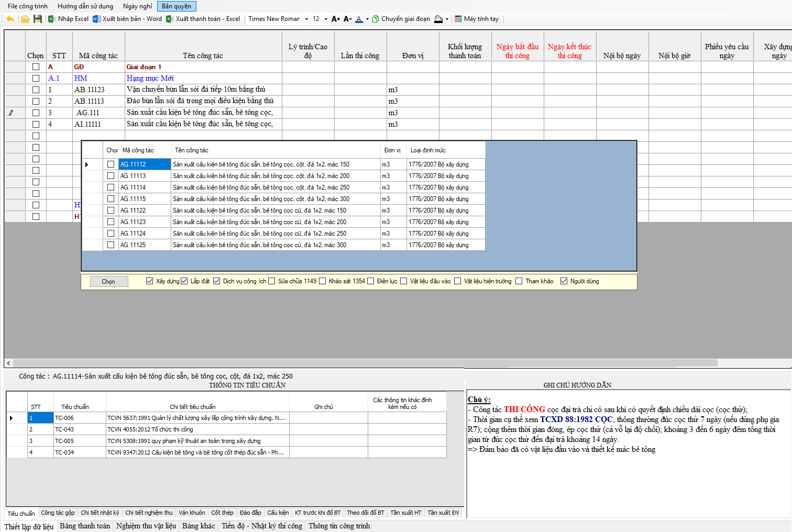792x532 pixels.
Task: Click the open folder icon
Action: pos(25,19)
